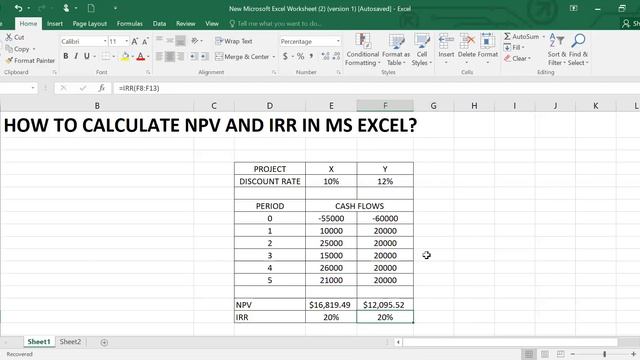
Task: Select cell containing -55000
Action: [x=331, y=218]
